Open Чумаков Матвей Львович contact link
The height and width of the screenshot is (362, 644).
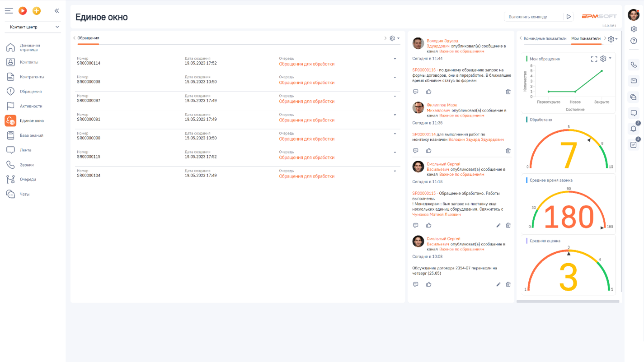click(x=436, y=215)
